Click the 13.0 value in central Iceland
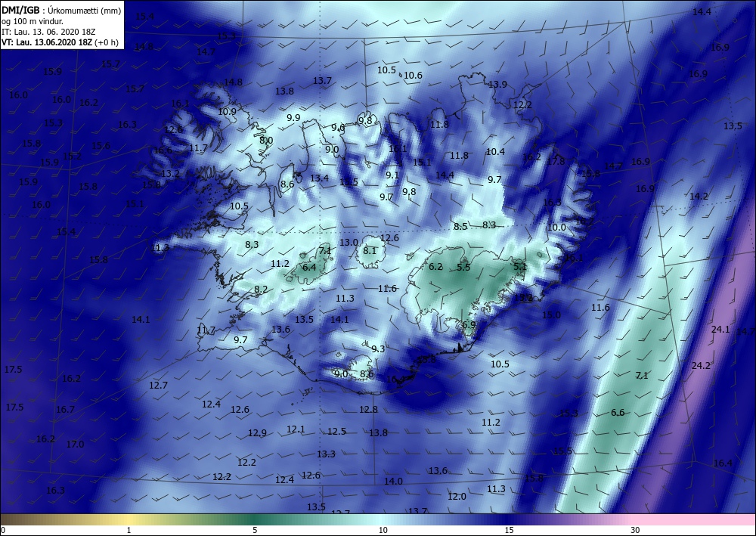This screenshot has width=756, height=536. pos(349,243)
